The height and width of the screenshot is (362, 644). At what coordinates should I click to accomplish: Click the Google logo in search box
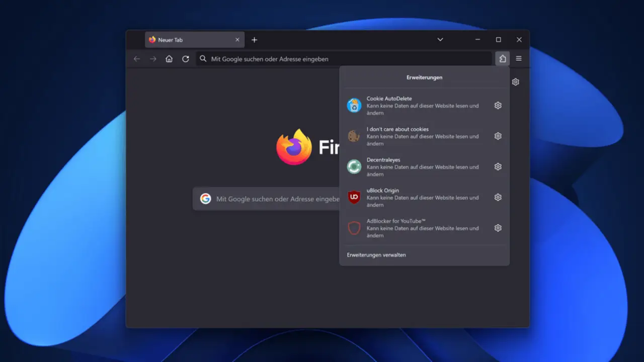click(x=205, y=199)
